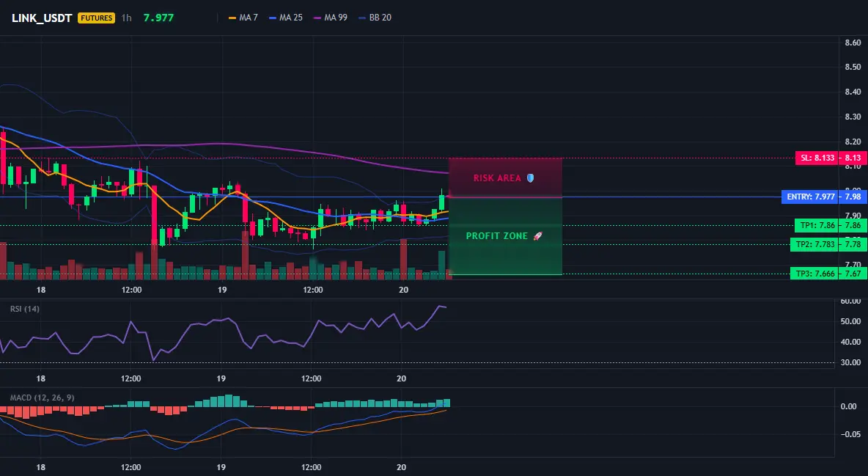Click the TP3: 7.666 target label
The width and height of the screenshot is (868, 476).
[814, 274]
